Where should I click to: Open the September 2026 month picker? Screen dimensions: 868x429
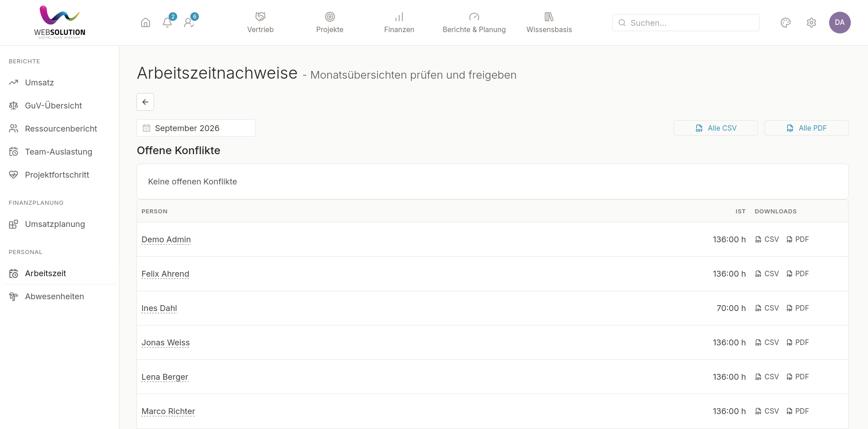click(196, 128)
